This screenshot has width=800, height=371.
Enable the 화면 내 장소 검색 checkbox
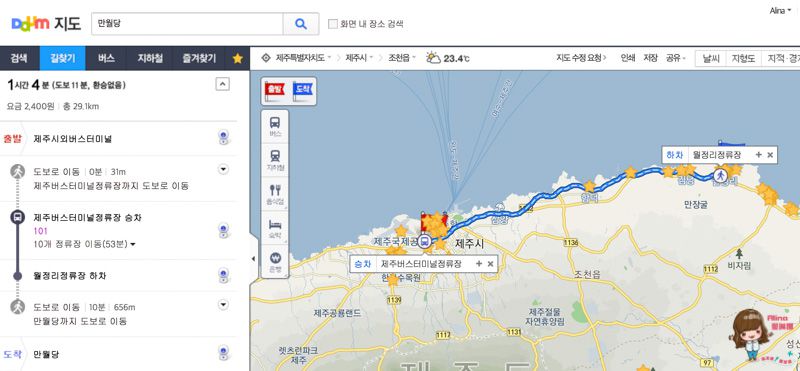tap(333, 23)
